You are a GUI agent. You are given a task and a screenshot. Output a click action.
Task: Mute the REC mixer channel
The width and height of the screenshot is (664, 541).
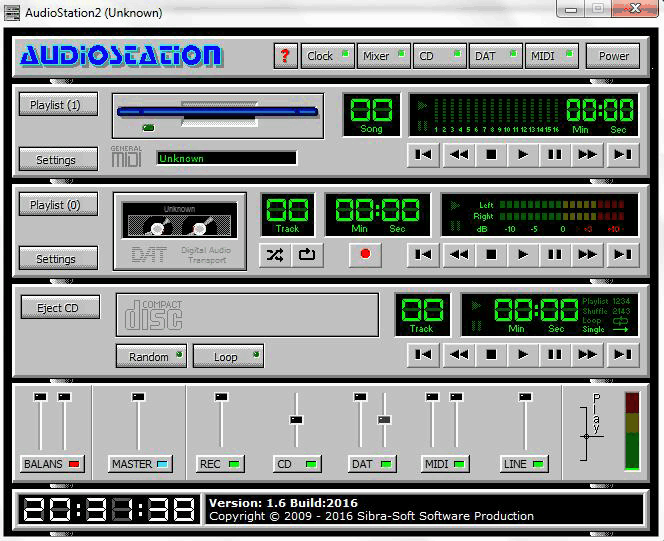221,464
